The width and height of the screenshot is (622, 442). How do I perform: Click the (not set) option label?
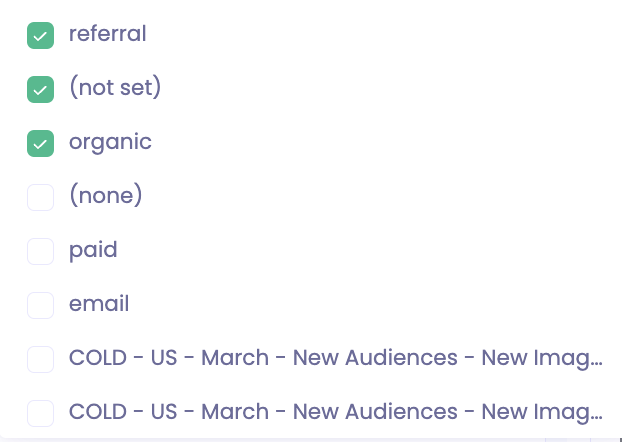[115, 88]
